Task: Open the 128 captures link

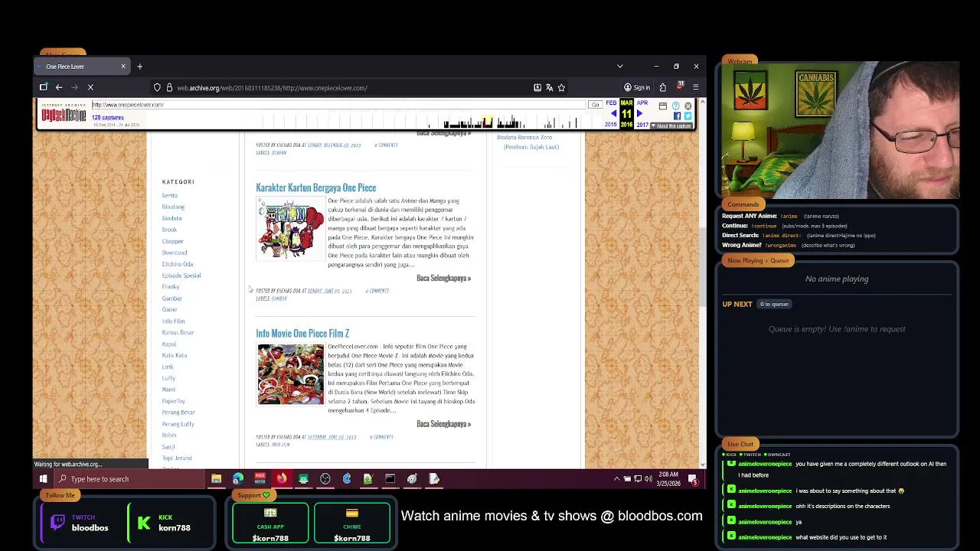Action: coord(108,117)
